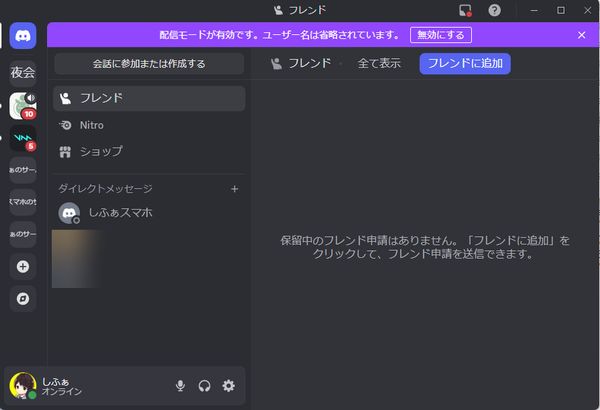600x410 pixels.
Task: Open Nitro page
Action: pos(149,125)
